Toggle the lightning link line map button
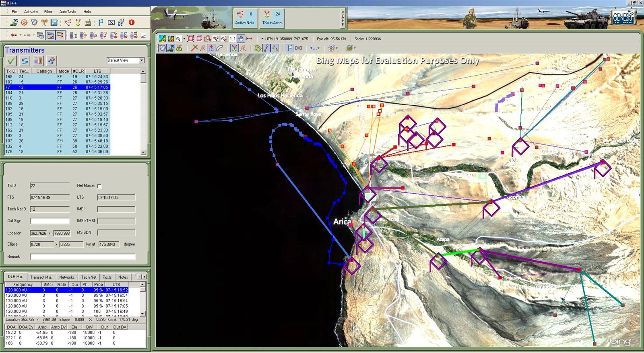 [x=266, y=48]
